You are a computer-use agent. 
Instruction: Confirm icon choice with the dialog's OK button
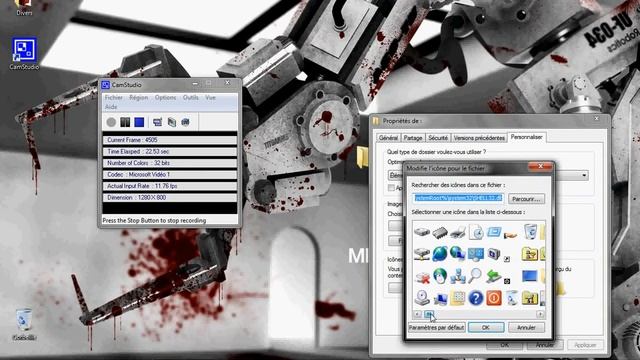[486, 327]
